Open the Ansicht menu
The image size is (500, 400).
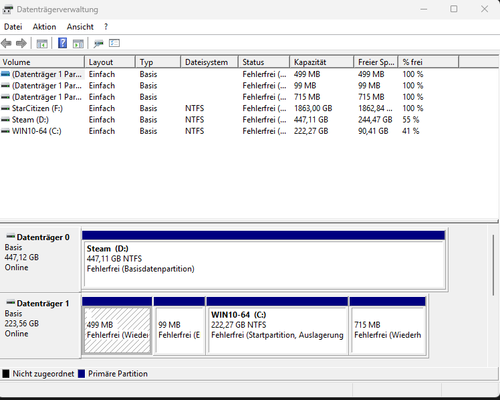tap(80, 27)
